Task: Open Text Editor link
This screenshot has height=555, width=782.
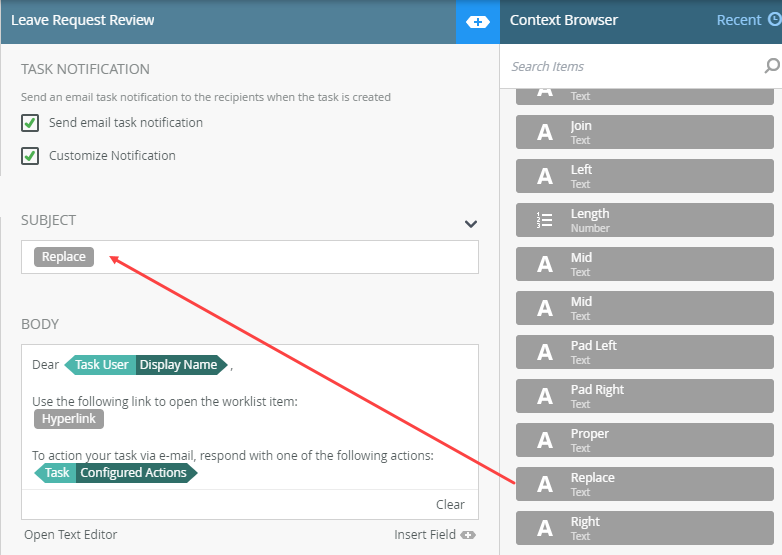Action: [x=70, y=535]
